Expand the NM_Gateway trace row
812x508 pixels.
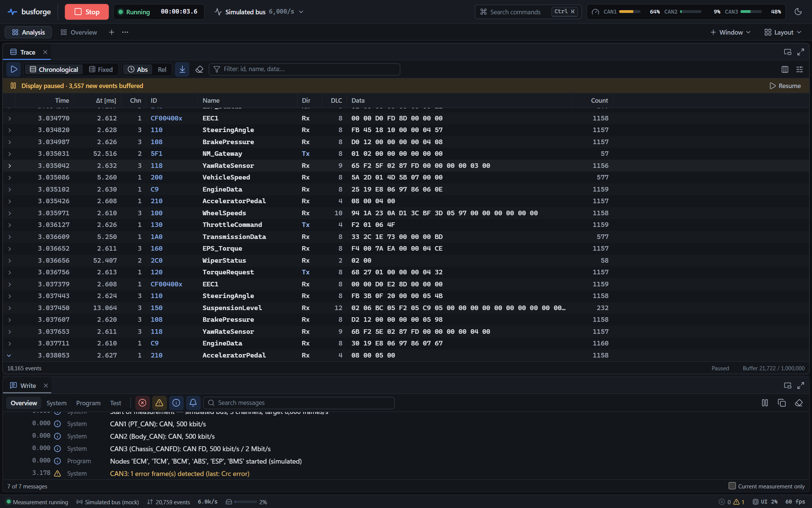[9, 154]
